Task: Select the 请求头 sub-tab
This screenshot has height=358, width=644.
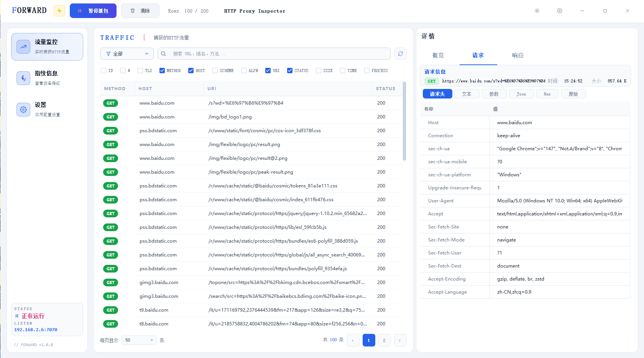Action: (437, 94)
